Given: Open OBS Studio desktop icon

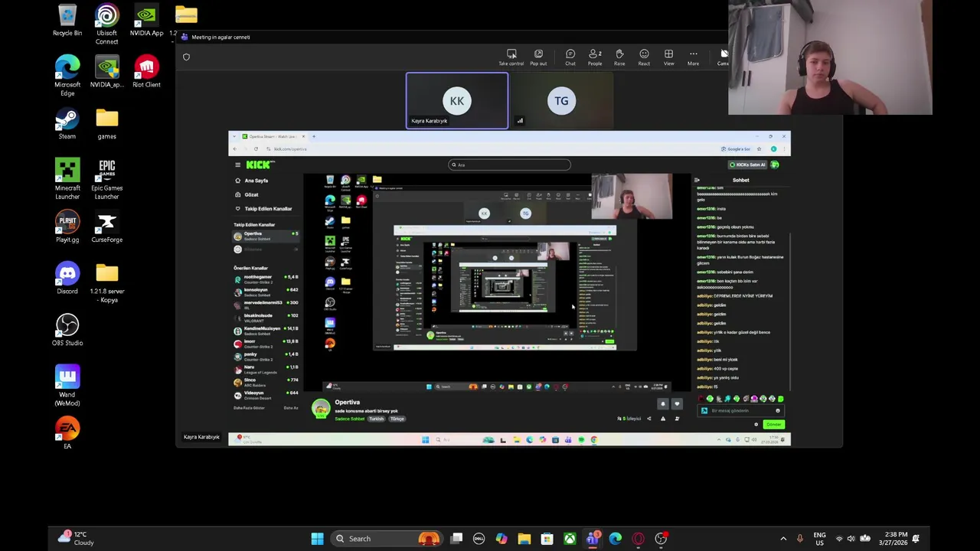Looking at the screenshot, I should pos(67,330).
